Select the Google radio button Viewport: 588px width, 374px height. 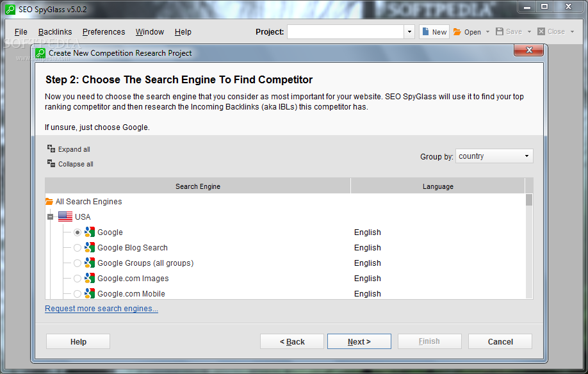click(78, 232)
